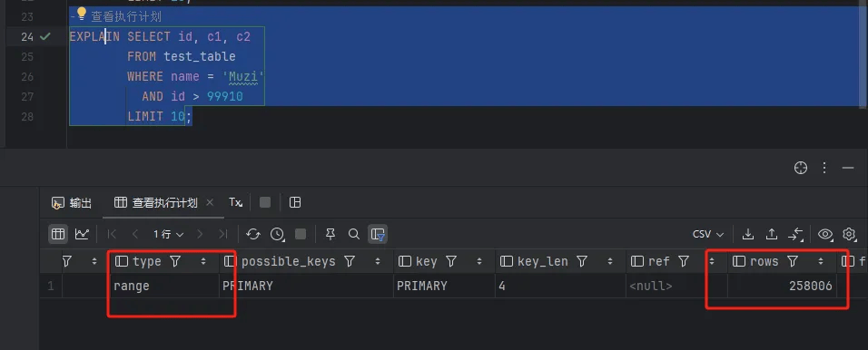This screenshot has width=868, height=350.
Task: Open the Tx transaction mode control
Action: pyautogui.click(x=236, y=203)
